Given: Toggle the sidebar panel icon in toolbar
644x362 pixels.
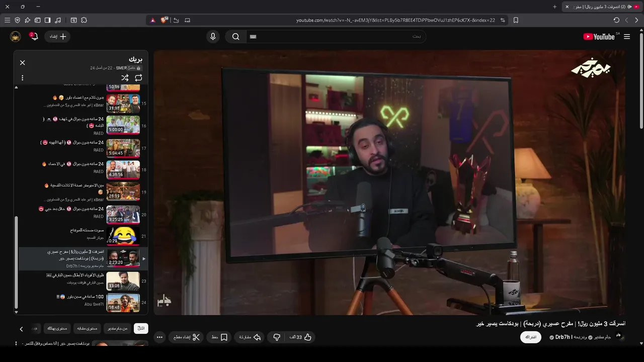Looking at the screenshot, I should click(47, 20).
